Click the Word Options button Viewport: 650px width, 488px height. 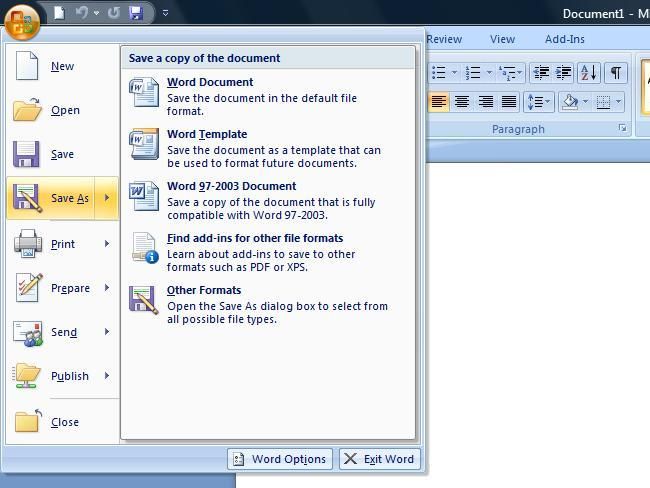click(x=280, y=459)
